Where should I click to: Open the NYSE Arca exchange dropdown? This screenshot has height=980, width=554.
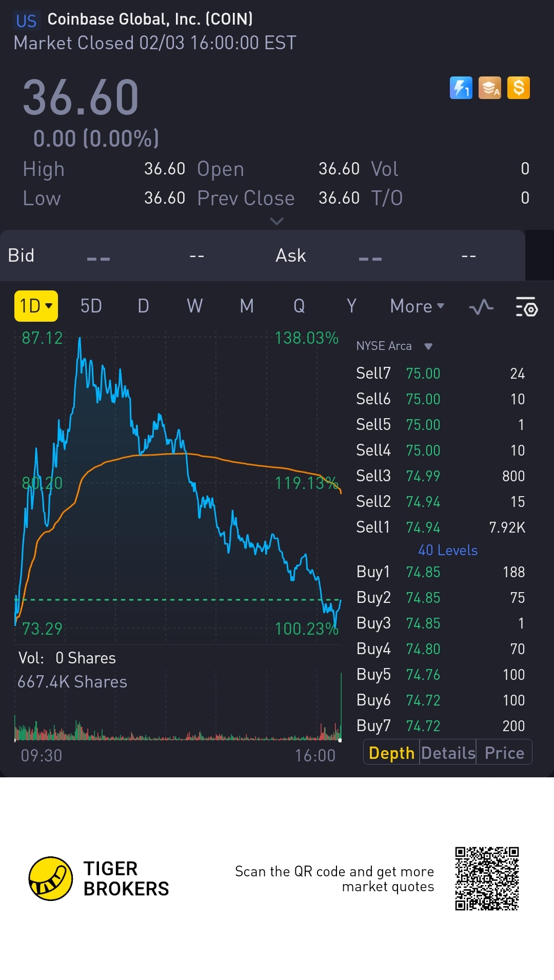coord(394,346)
